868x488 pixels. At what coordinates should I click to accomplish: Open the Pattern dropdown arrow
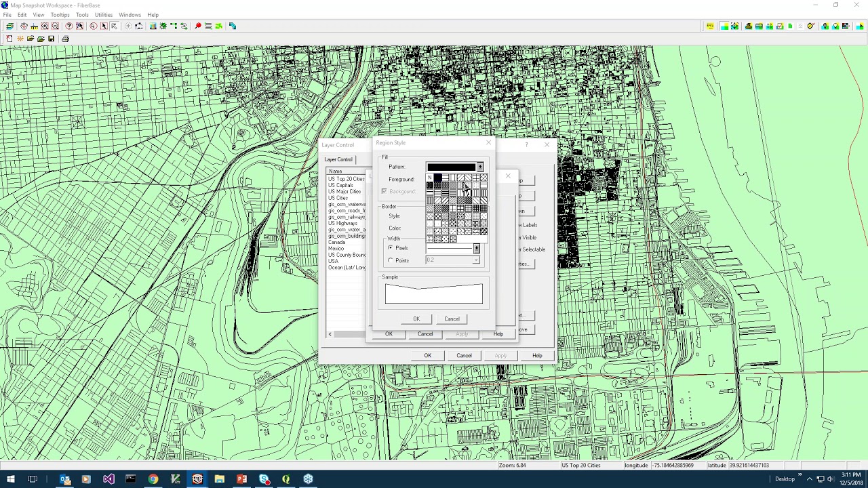tap(480, 167)
